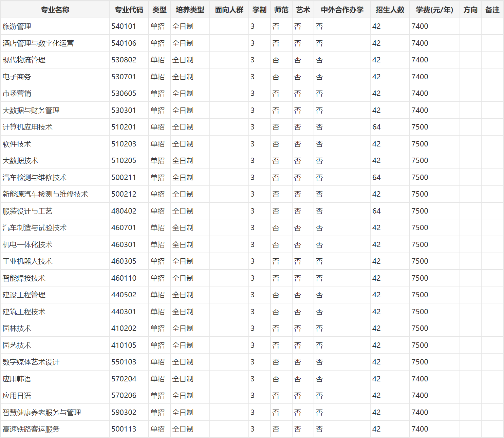Screen dimensions: 504x438
Task: Click major code 480402
Action: [x=124, y=211]
